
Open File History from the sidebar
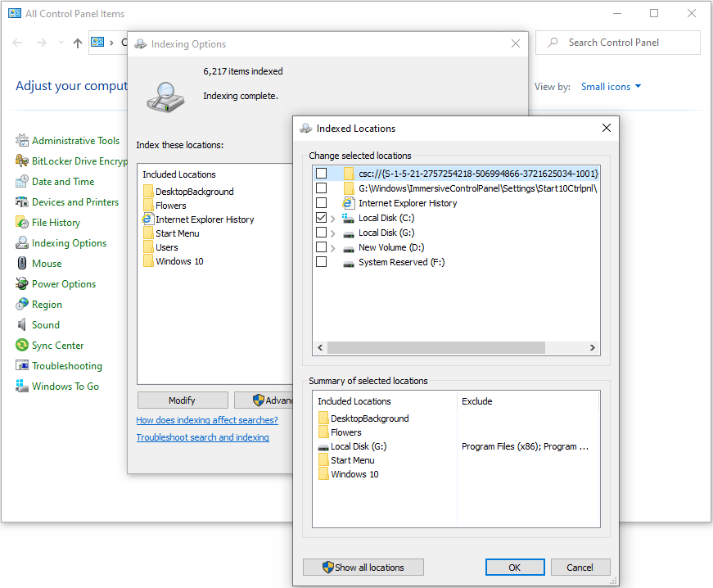(x=55, y=222)
